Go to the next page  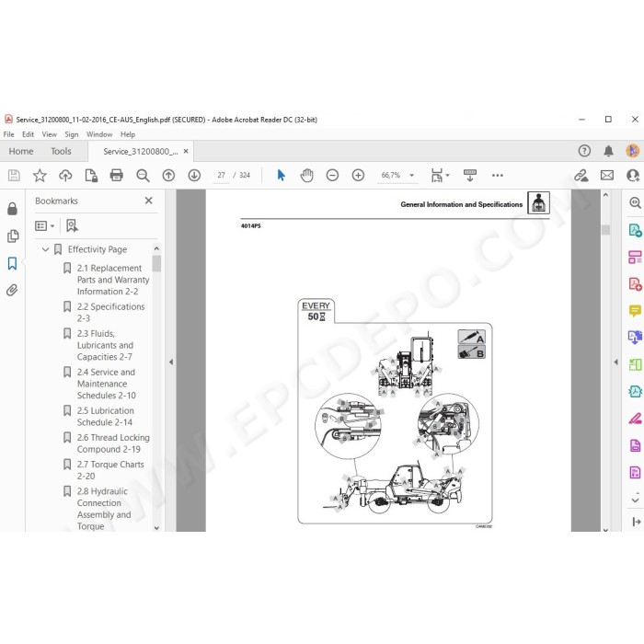tap(194, 176)
